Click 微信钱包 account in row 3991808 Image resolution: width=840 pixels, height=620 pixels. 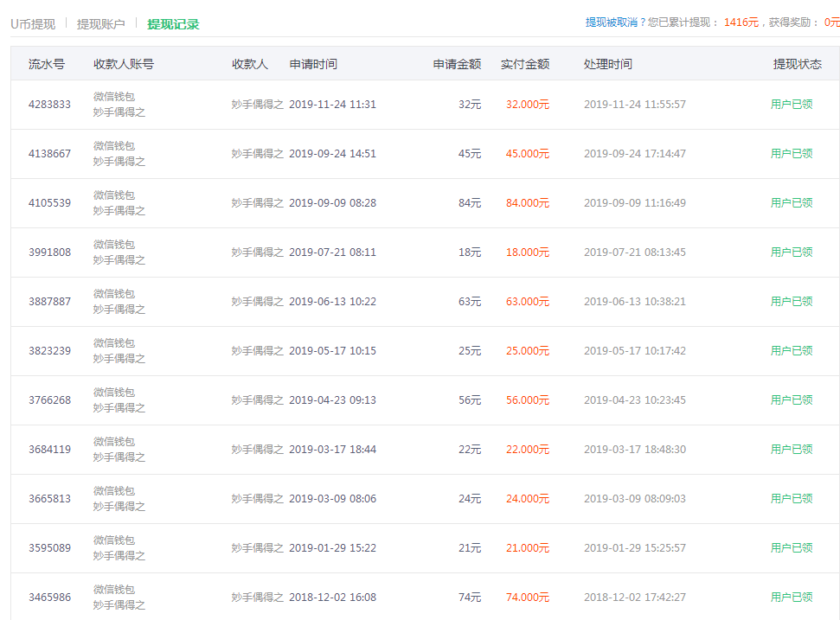[112, 245]
